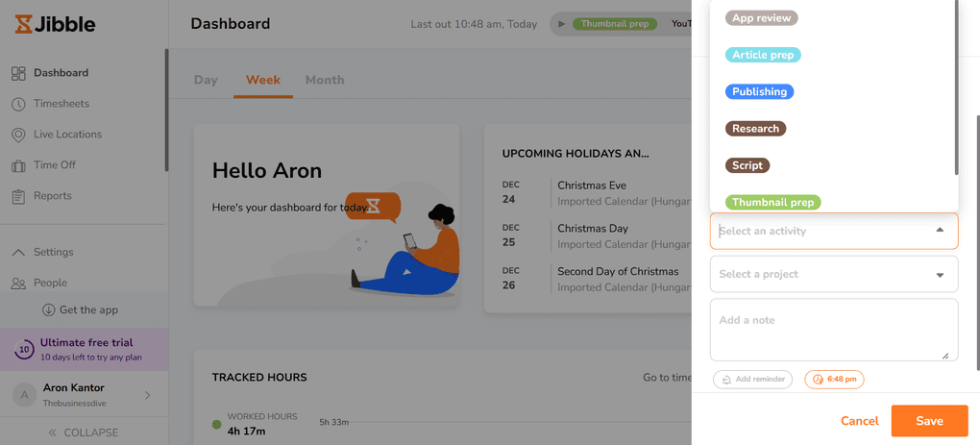Image resolution: width=980 pixels, height=445 pixels.
Task: Click the Save button
Action: pyautogui.click(x=929, y=421)
